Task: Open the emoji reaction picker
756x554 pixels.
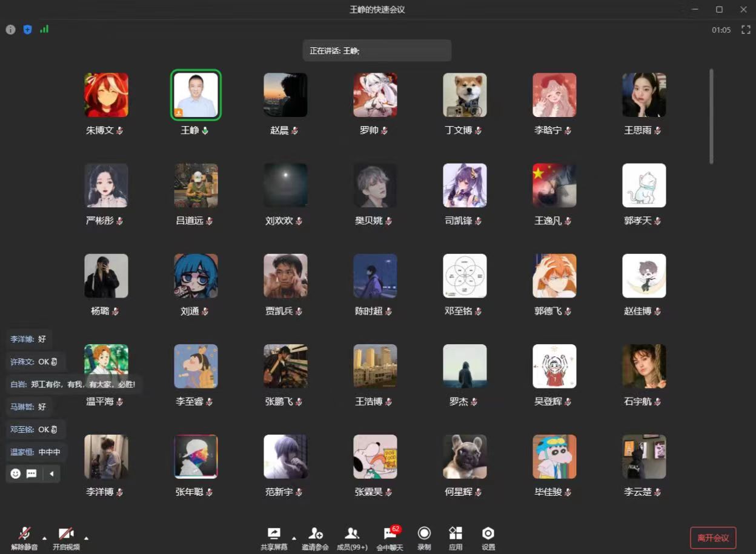Action: [16, 473]
